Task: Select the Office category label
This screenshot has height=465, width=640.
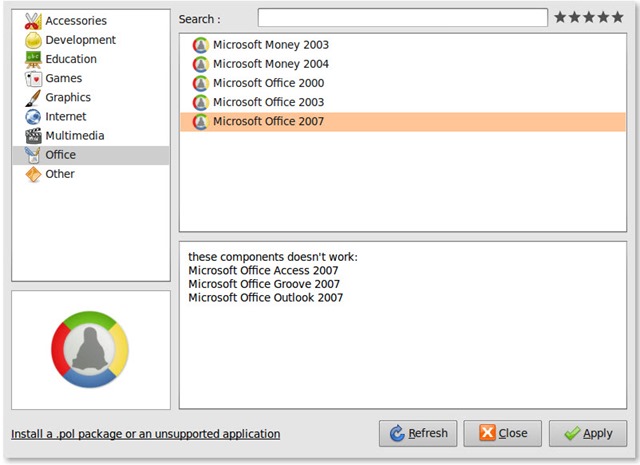Action: click(x=60, y=155)
